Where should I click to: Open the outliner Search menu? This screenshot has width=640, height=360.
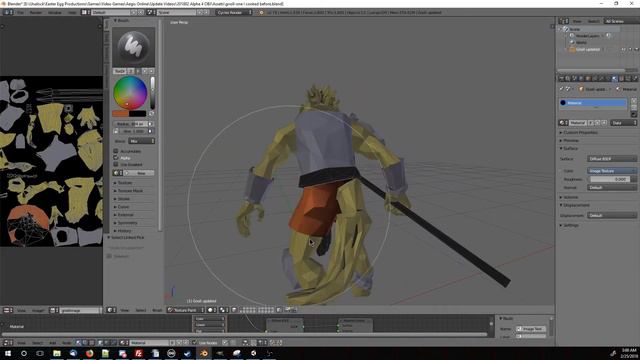593,21
